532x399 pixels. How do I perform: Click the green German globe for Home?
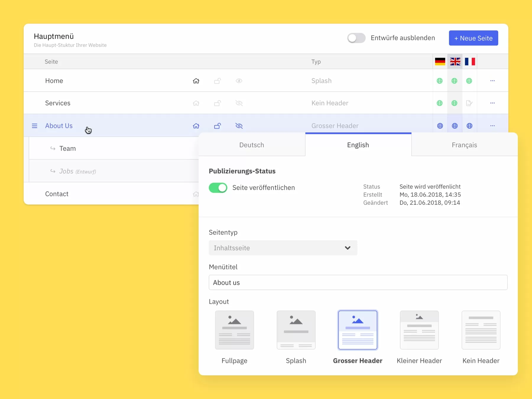(440, 81)
